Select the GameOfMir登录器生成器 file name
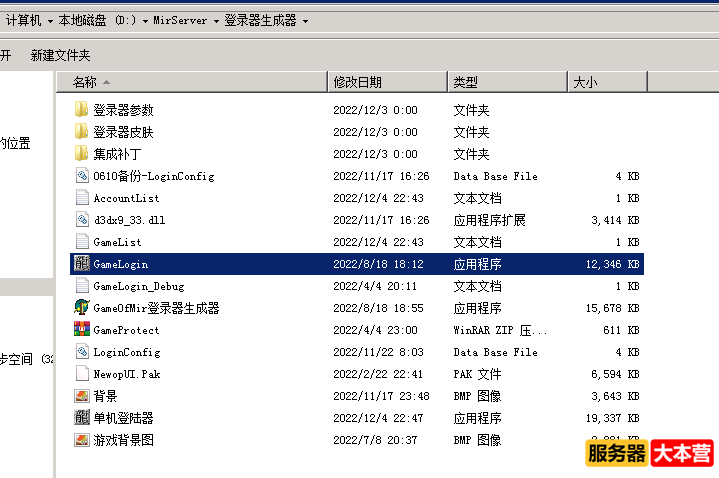719x478 pixels. pos(156,308)
